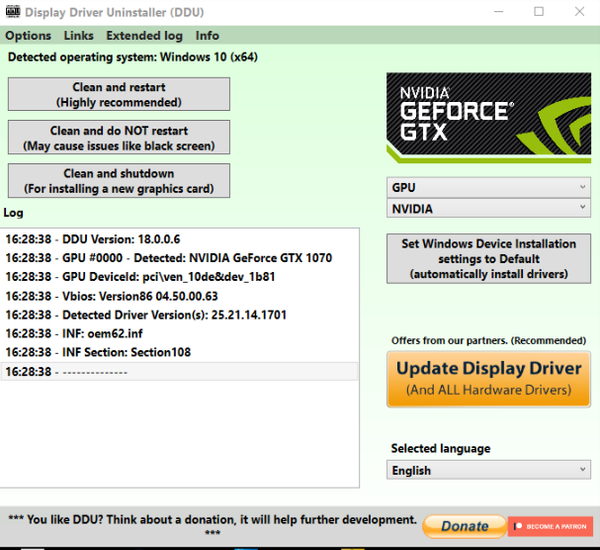This screenshot has height=550, width=600.
Task: Set Windows Device Installation settings to Default
Action: 489,259
